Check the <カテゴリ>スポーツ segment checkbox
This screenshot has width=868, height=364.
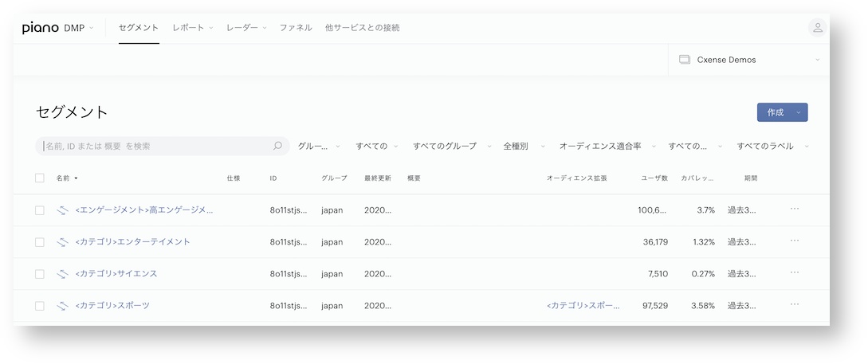(40, 306)
